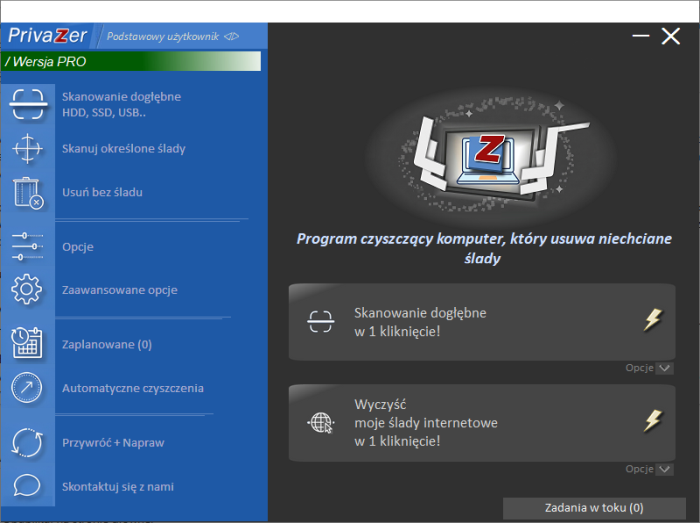The image size is (700, 523).
Task: Click the lightning bolt on the deep scan card
Action: 653,320
